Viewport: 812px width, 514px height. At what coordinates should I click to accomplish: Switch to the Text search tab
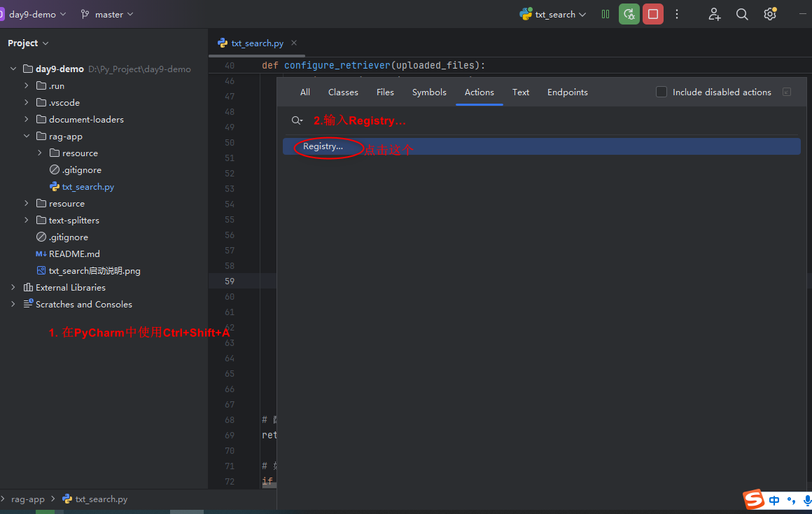tap(520, 92)
